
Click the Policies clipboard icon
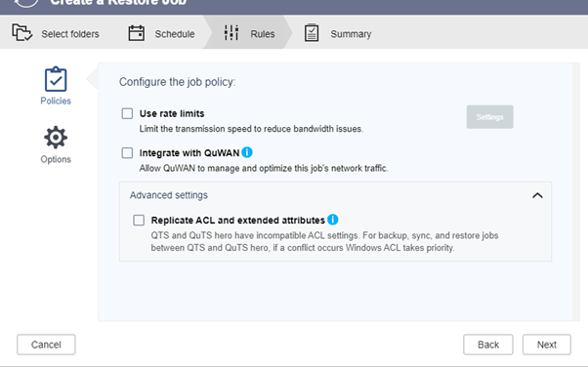tap(56, 79)
